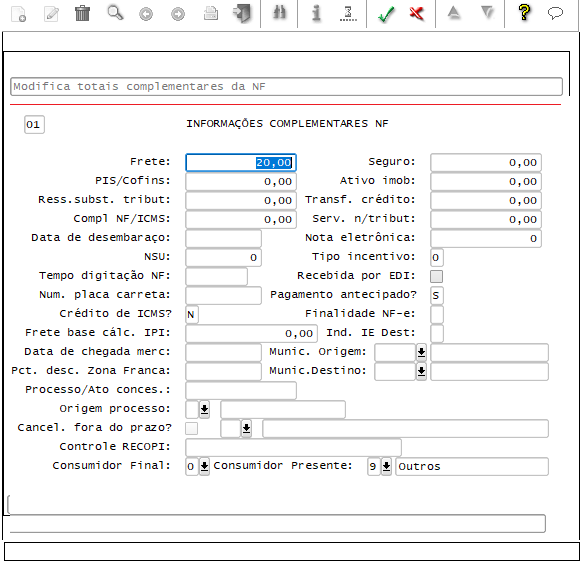Click the Nota eletrônica field

[486, 239]
